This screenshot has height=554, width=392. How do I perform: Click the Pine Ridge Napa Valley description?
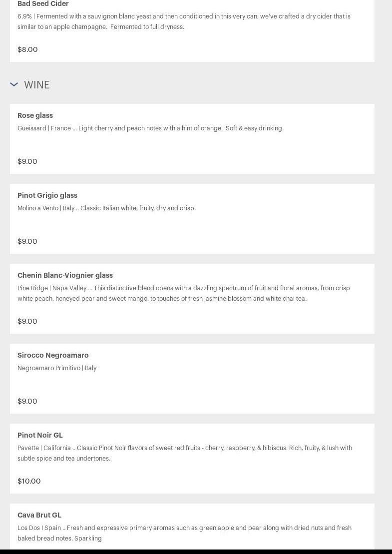[x=183, y=293]
